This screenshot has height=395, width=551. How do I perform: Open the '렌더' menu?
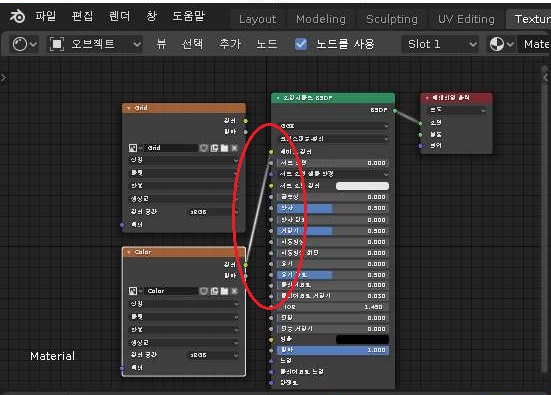(x=119, y=16)
